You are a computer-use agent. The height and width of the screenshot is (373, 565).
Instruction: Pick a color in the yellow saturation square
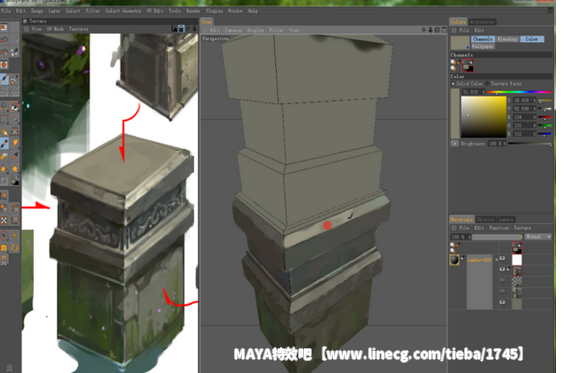484,117
